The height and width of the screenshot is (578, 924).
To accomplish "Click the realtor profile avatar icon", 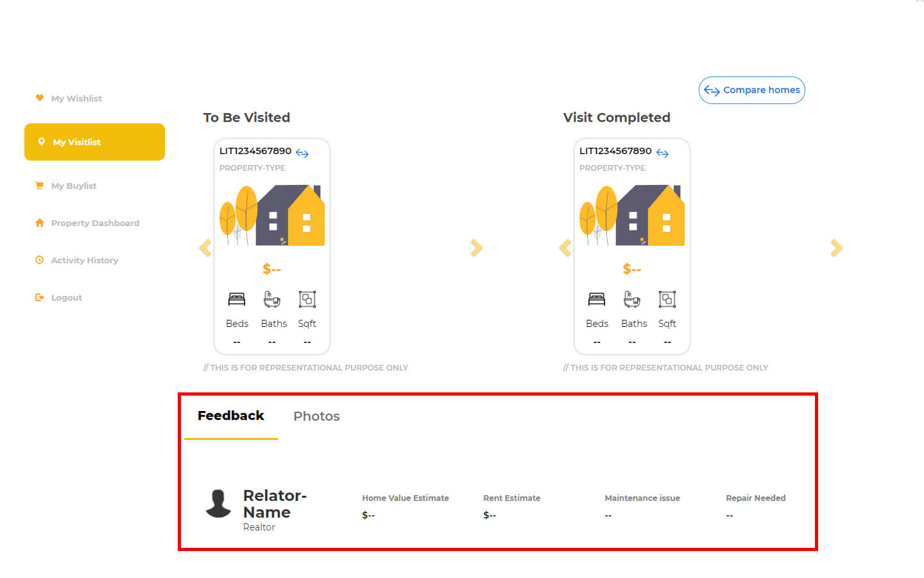I will point(218,504).
